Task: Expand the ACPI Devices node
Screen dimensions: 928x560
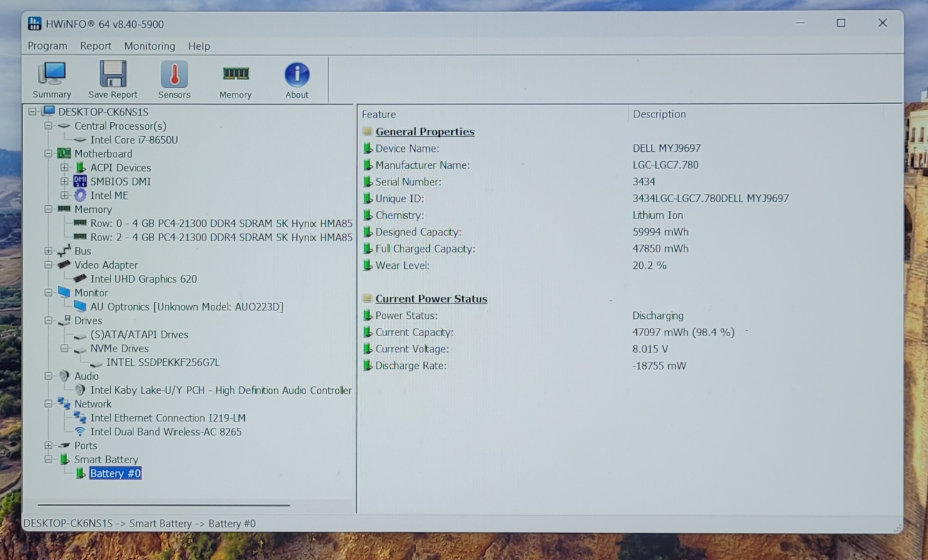Action: (x=64, y=168)
